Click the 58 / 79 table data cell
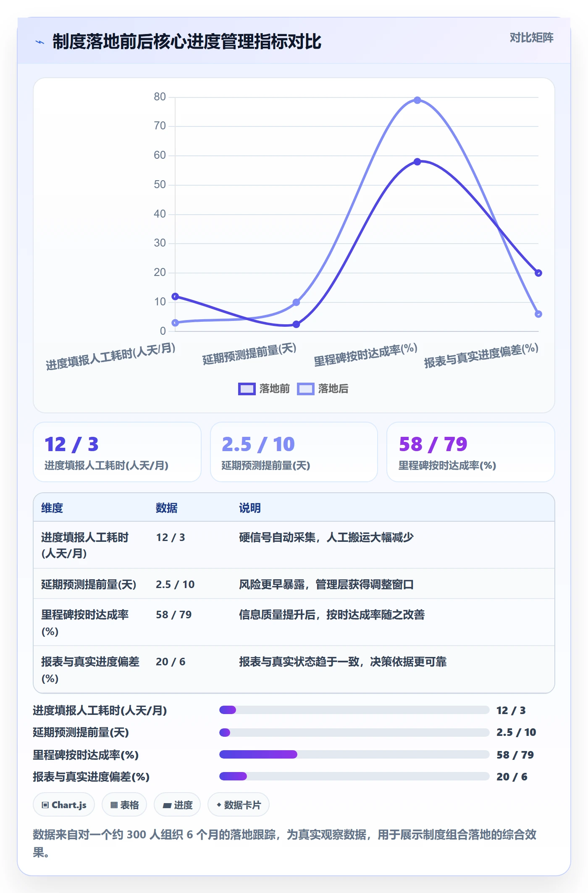 click(174, 615)
